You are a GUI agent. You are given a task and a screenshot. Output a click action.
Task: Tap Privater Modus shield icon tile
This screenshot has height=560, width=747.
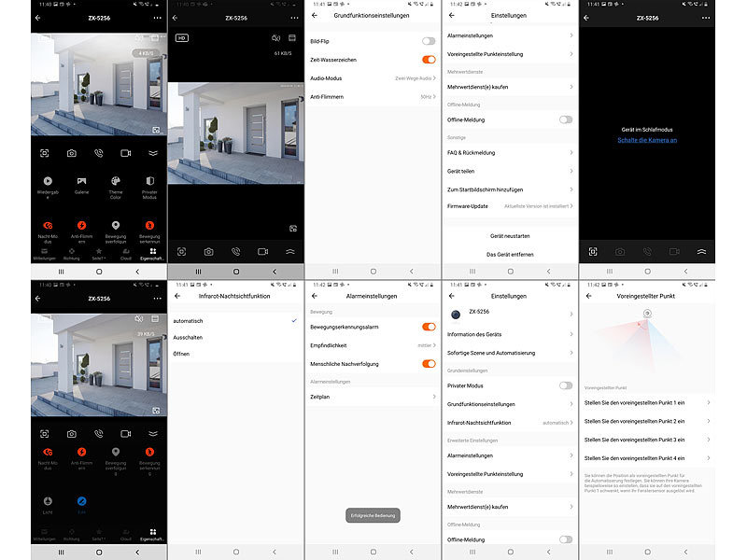click(149, 181)
